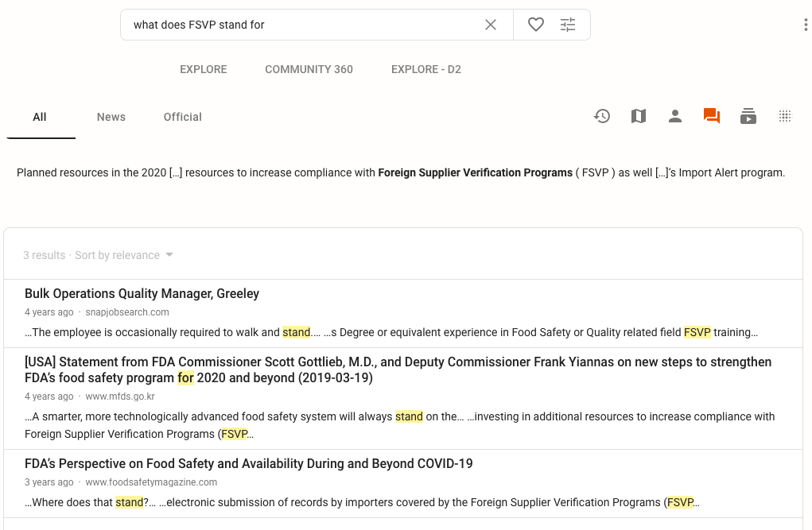Save search with the heart icon
The height and width of the screenshot is (530, 812).
tap(535, 25)
